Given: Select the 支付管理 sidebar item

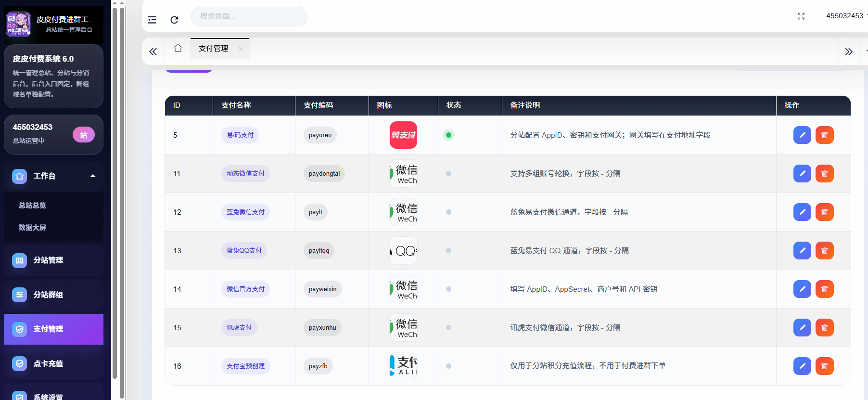Looking at the screenshot, I should pos(53,329).
